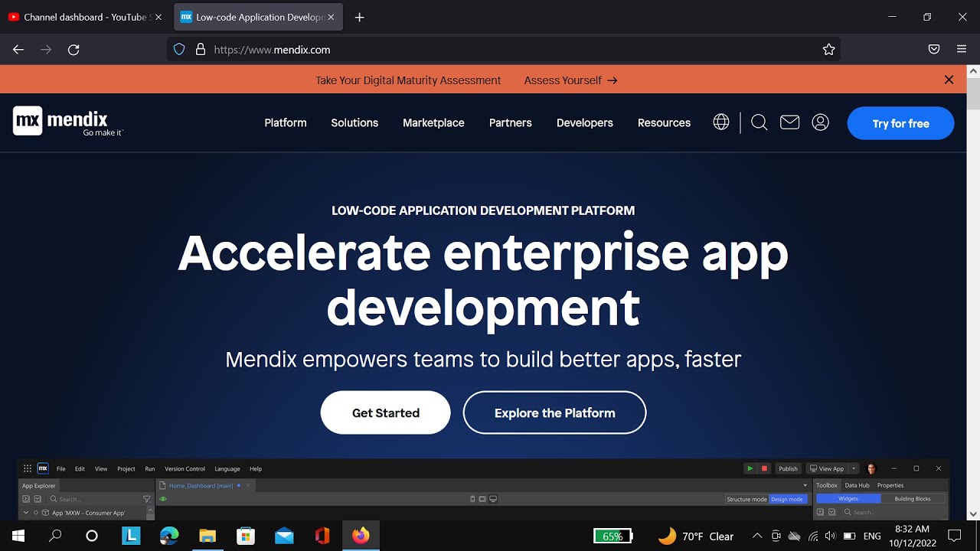Click the green Run play icon in Studio preview
The height and width of the screenshot is (551, 980).
click(x=750, y=468)
